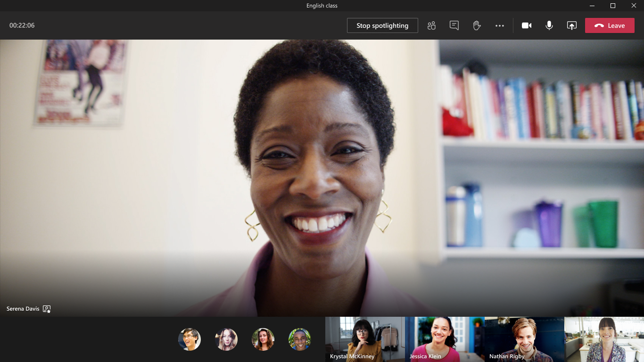
Task: Open the meeting chat panel
Action: pos(454,25)
